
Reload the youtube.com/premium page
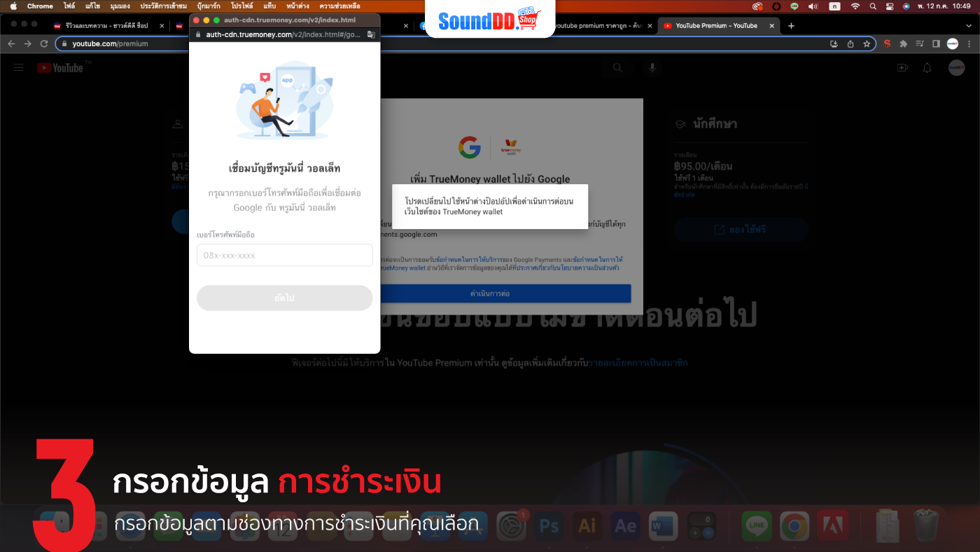(x=44, y=43)
